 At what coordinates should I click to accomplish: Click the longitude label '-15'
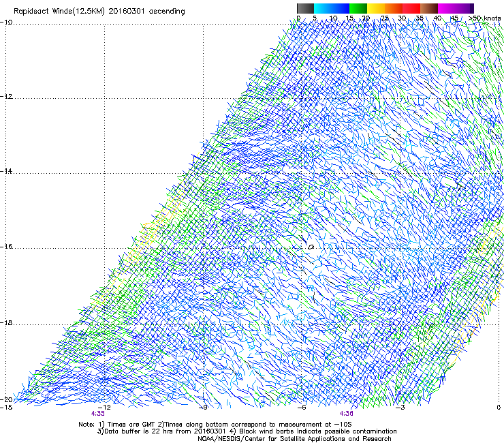click(6, 407)
